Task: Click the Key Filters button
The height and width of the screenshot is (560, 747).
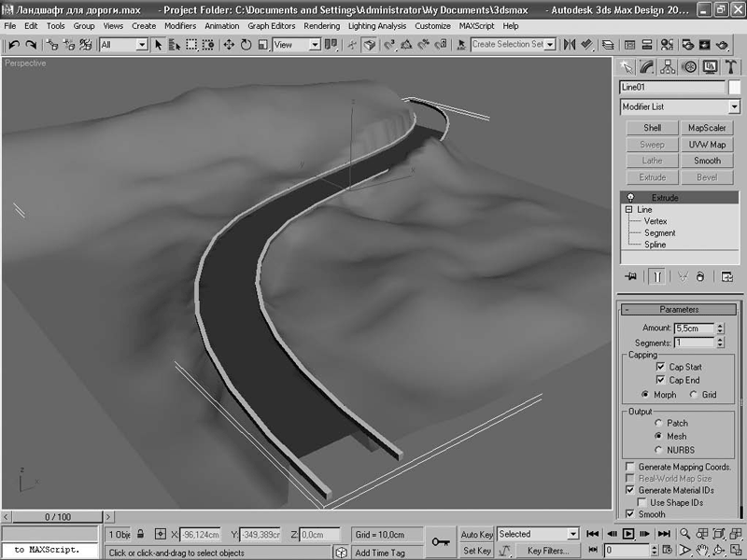Action: tap(547, 551)
